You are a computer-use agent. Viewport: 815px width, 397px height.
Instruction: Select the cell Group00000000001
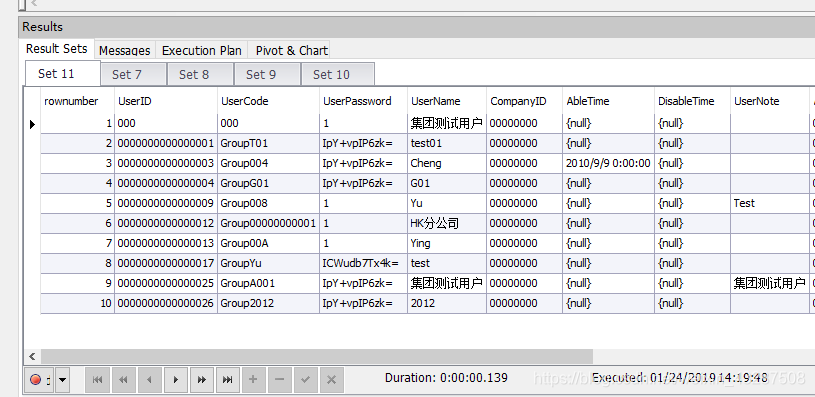pos(268,223)
